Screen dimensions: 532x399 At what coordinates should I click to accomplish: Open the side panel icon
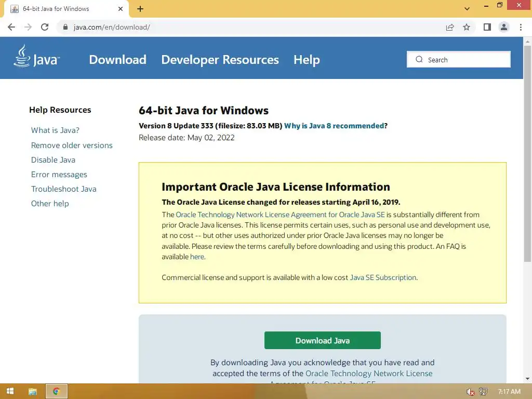coord(487,27)
